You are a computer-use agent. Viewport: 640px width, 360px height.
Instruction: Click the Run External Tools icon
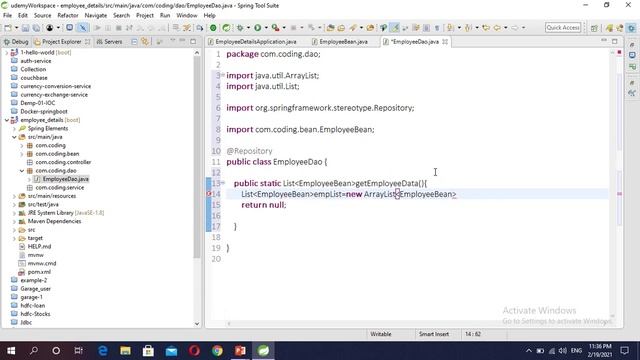pos(276,28)
